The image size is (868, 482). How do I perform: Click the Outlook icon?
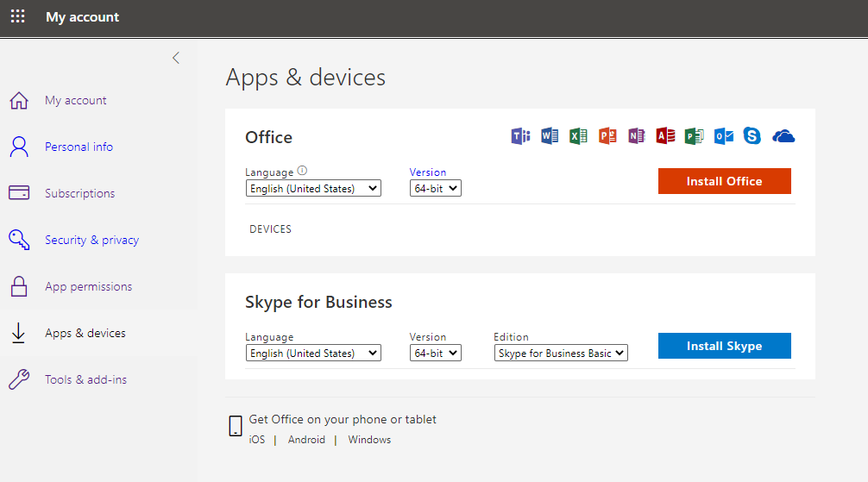724,135
